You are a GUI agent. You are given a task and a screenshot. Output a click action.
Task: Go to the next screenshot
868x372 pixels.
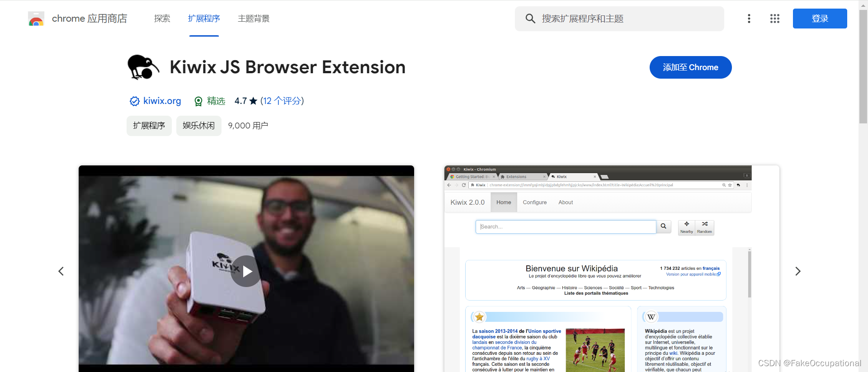[798, 271]
